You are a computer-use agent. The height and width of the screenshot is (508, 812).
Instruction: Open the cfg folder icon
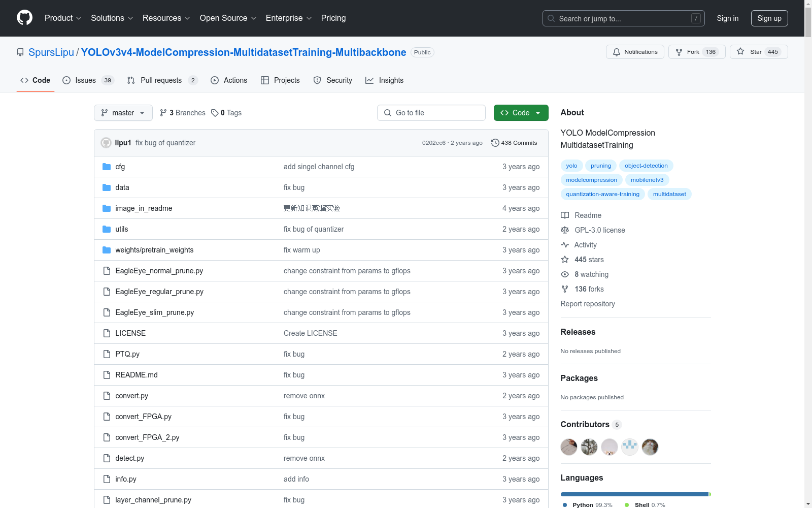pyautogui.click(x=107, y=167)
